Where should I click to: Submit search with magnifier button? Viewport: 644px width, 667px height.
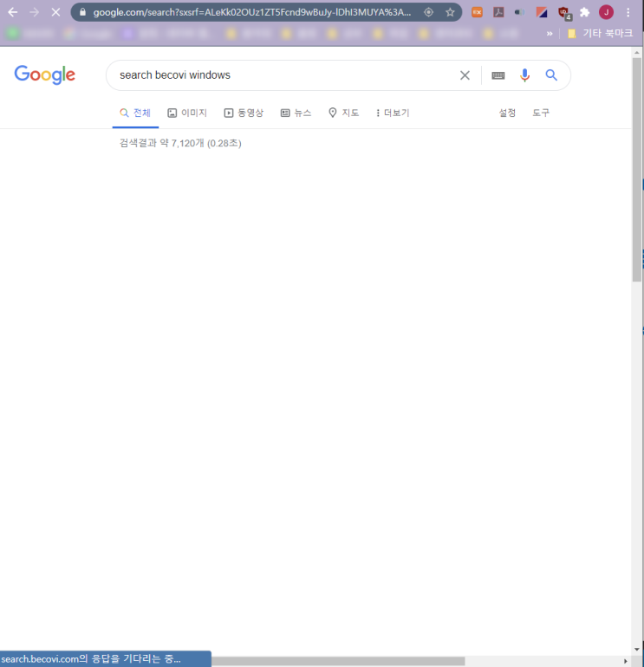point(551,75)
